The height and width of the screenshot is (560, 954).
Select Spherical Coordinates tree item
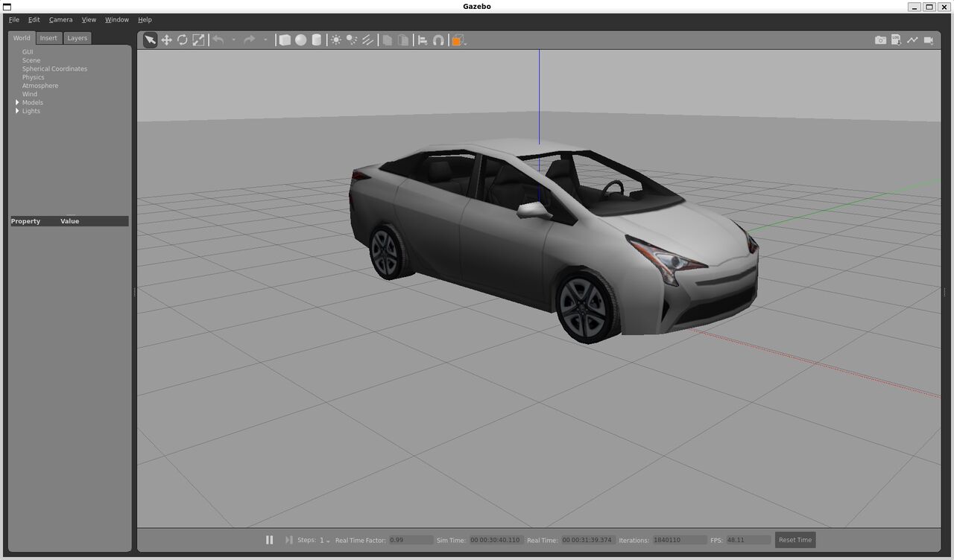(x=54, y=69)
